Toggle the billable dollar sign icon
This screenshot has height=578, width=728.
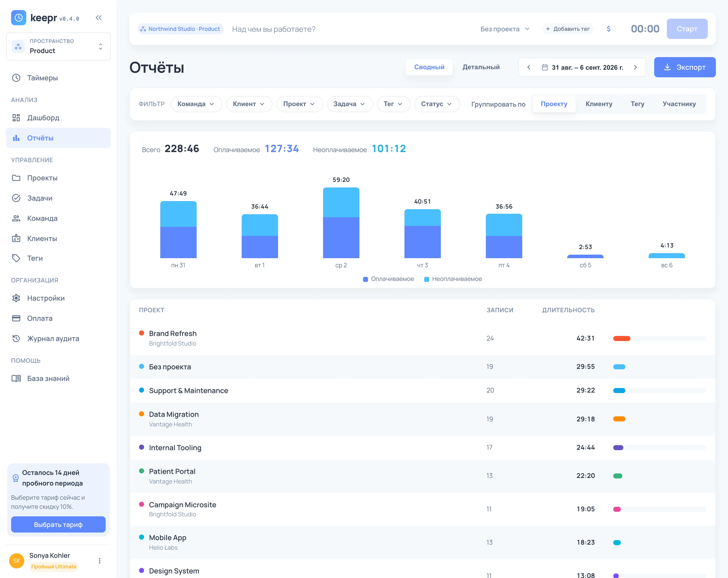tap(608, 29)
